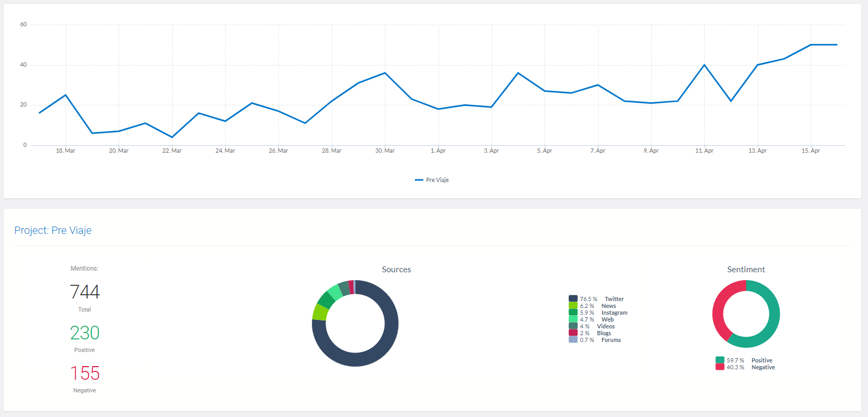Select the News legend label

[609, 306]
